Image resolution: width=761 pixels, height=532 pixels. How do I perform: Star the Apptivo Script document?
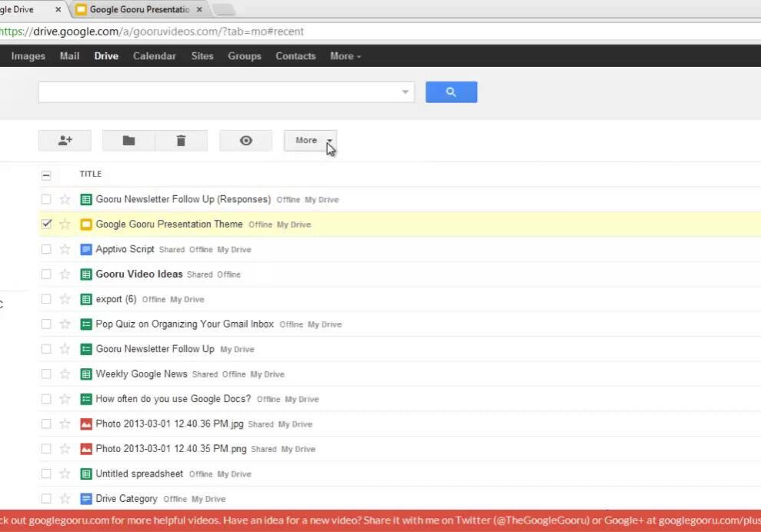(65, 249)
